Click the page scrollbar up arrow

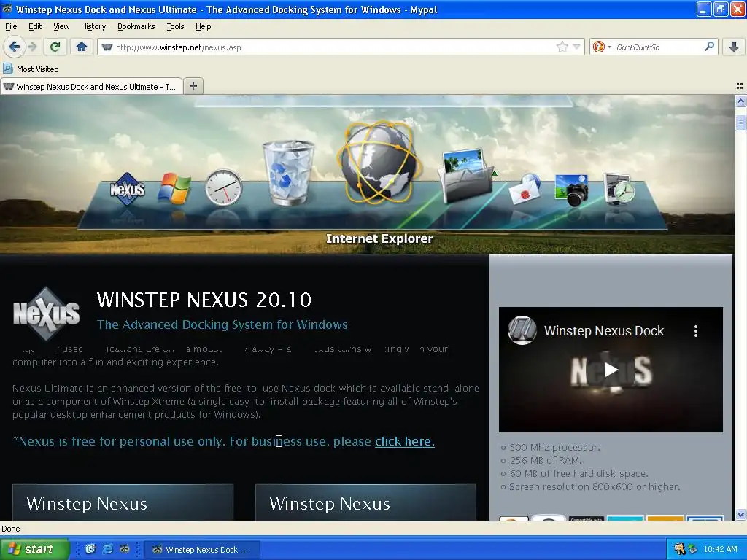pyautogui.click(x=740, y=101)
